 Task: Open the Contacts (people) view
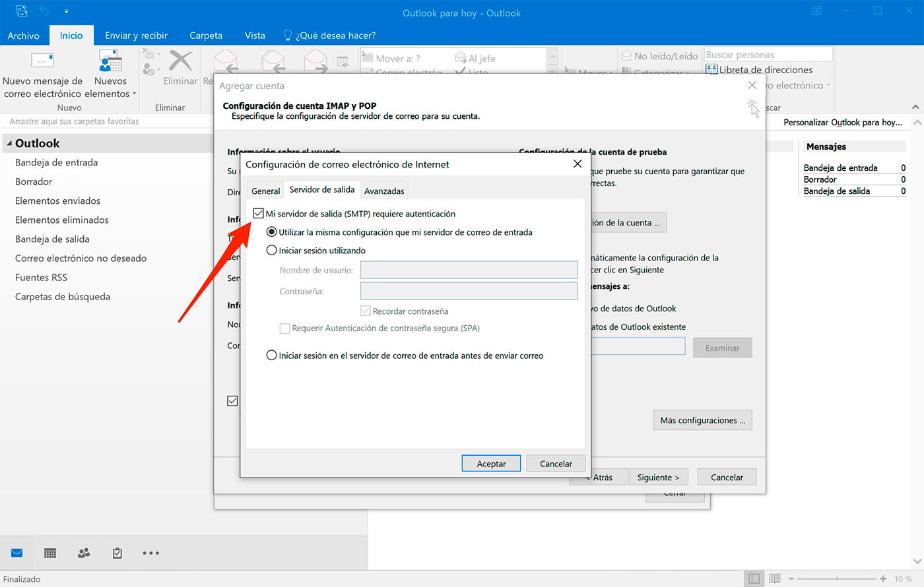click(x=83, y=553)
